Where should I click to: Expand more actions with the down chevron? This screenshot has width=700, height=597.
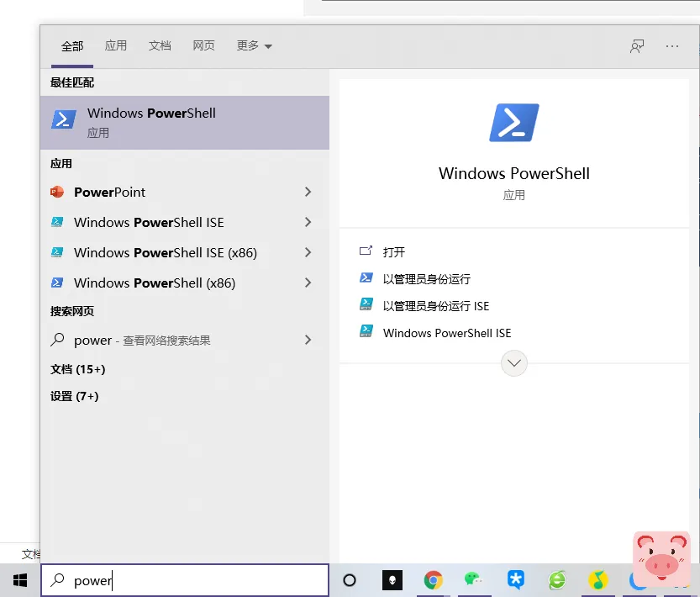pos(513,363)
